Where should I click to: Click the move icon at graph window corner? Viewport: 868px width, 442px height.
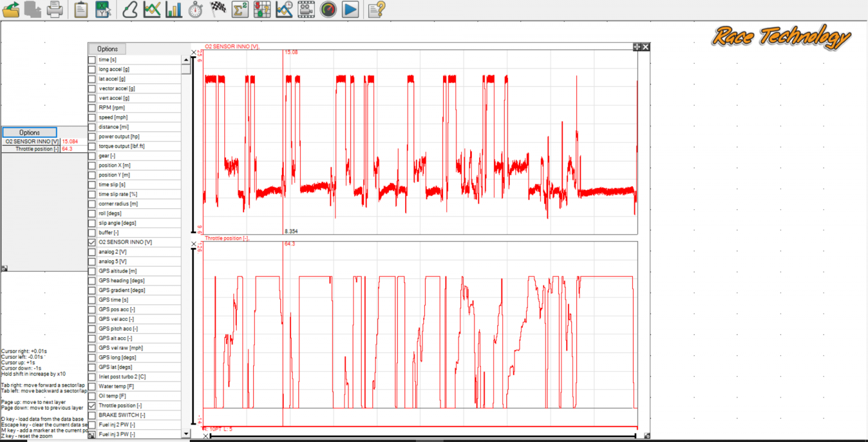coord(637,47)
